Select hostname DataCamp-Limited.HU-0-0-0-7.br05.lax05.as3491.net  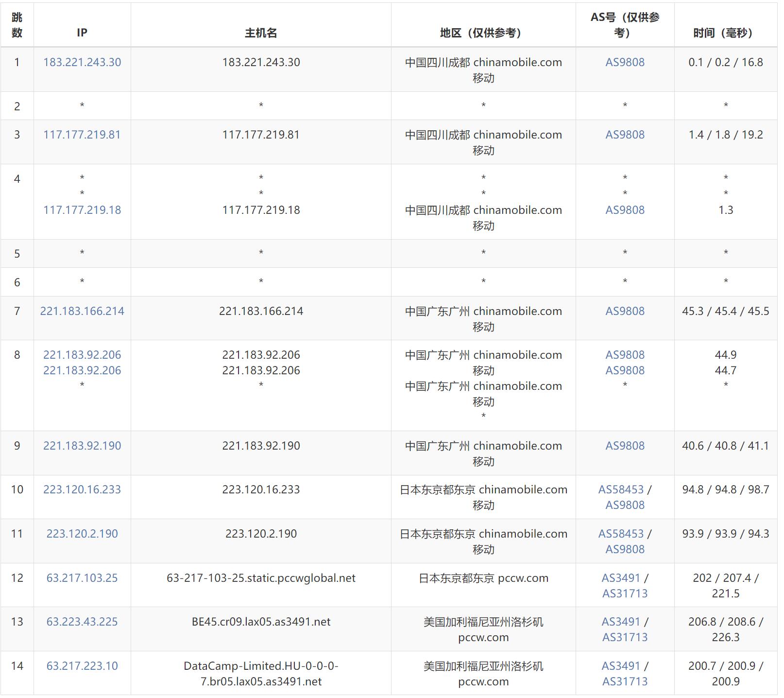point(261,674)
